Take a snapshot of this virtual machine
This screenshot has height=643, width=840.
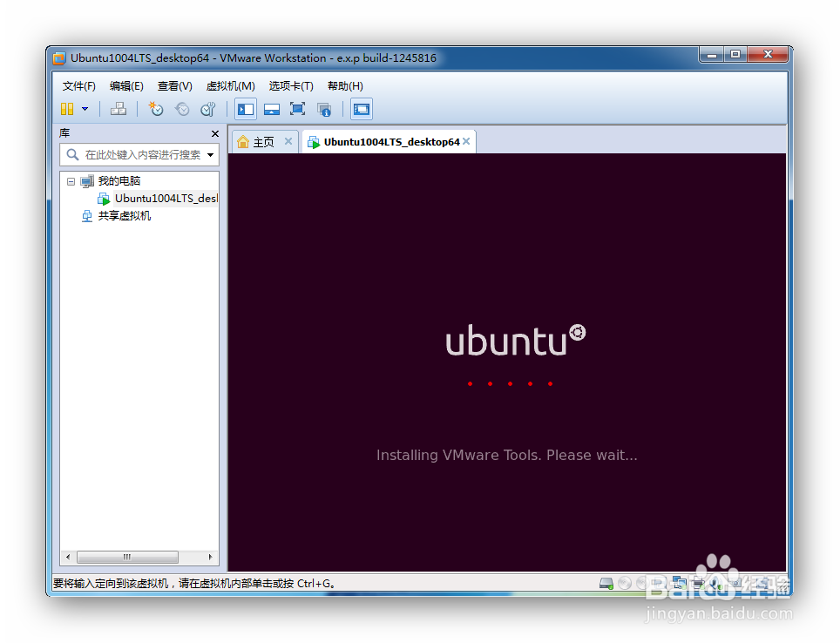156,109
